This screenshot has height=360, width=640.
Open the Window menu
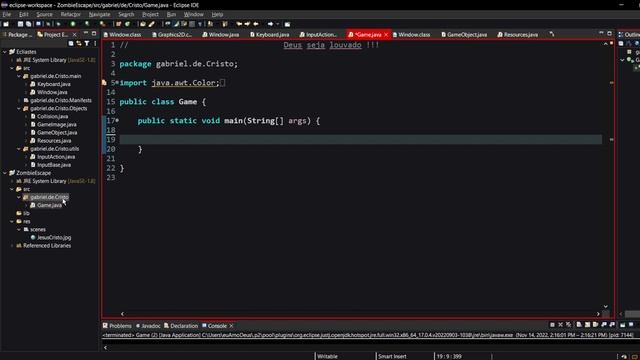pos(193,14)
